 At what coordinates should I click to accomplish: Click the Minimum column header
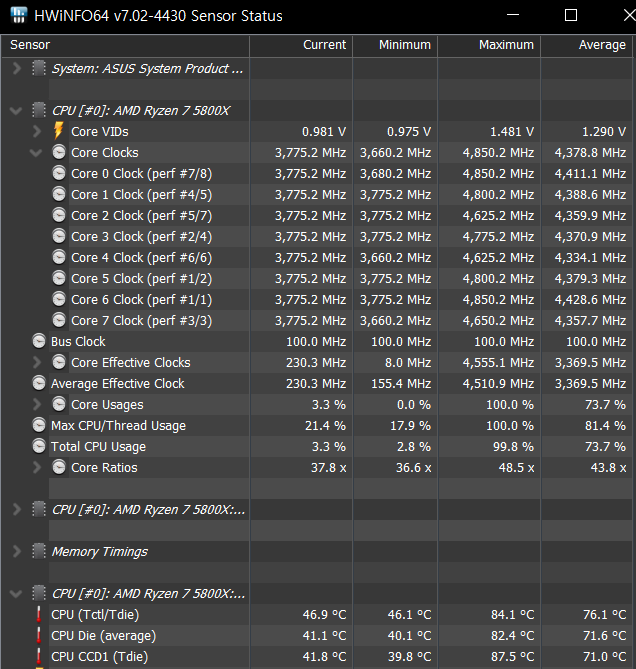395,45
